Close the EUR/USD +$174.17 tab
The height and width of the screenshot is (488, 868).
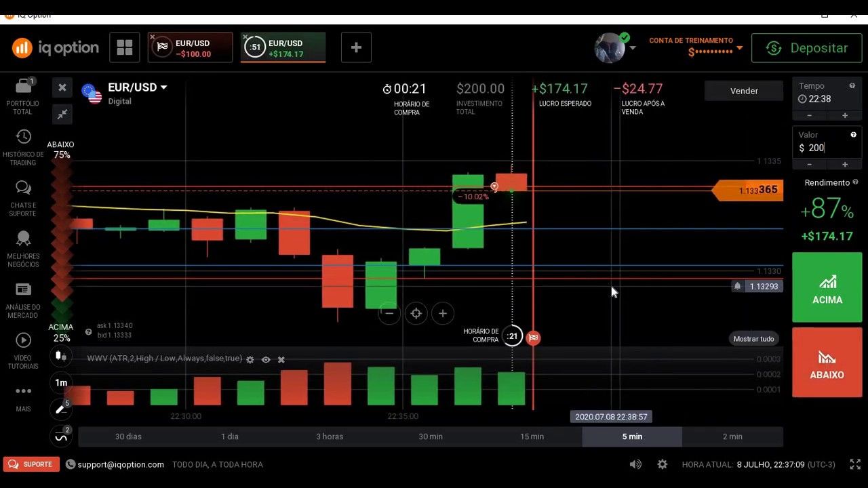click(x=245, y=37)
